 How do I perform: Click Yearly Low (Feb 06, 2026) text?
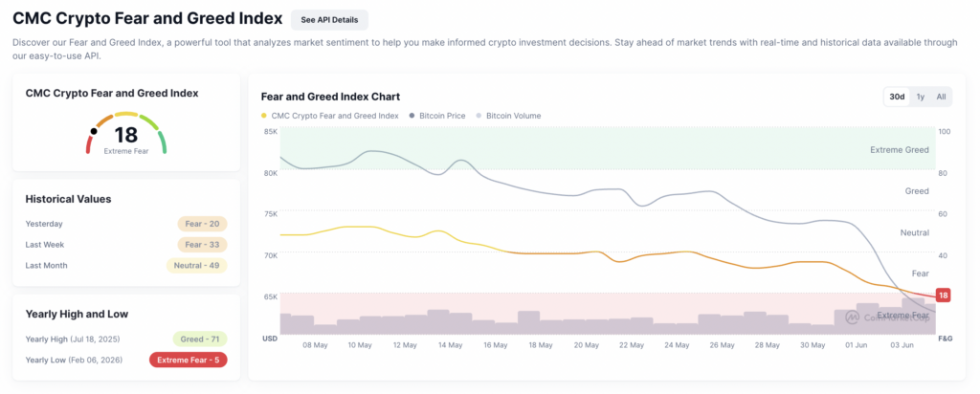pyautogui.click(x=74, y=361)
